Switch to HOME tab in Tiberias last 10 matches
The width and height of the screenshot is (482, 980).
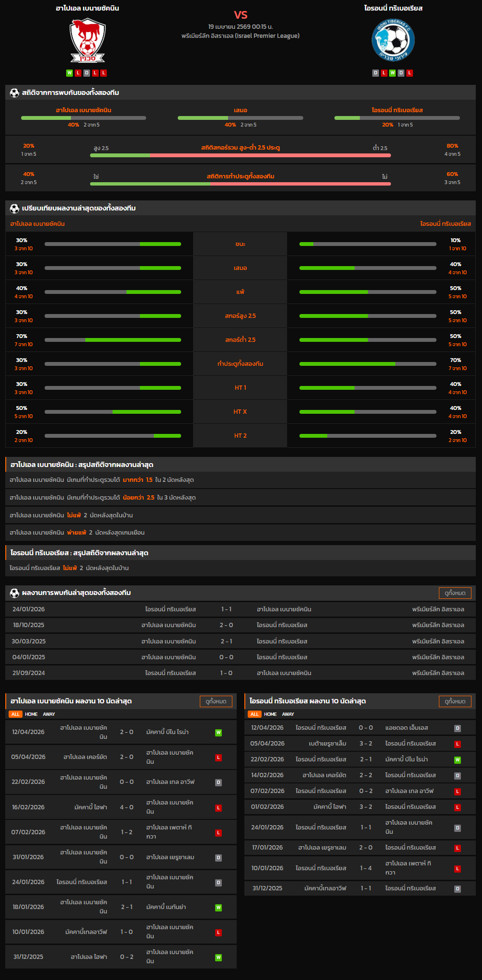(x=270, y=714)
